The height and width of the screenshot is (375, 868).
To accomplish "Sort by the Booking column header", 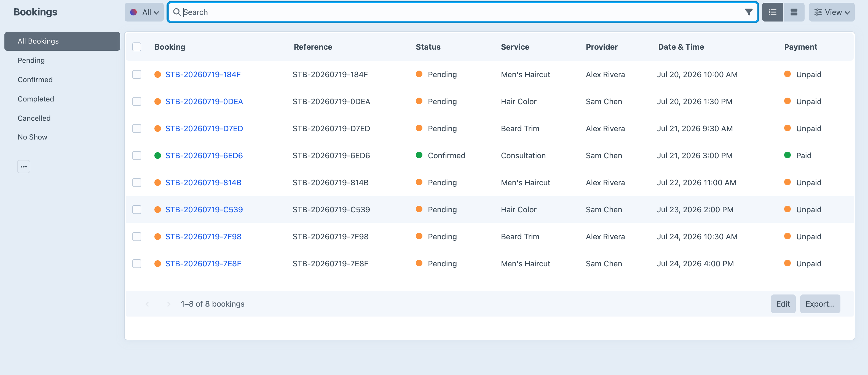I will 170,47.
